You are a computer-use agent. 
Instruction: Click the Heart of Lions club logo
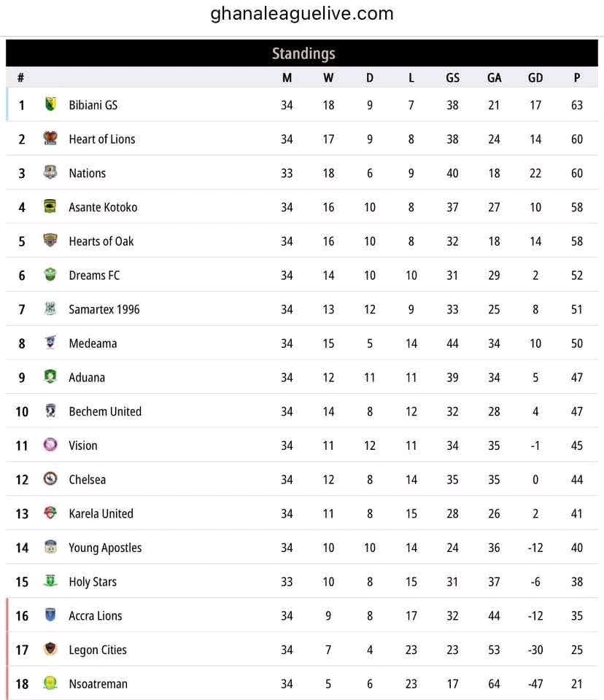click(x=50, y=138)
